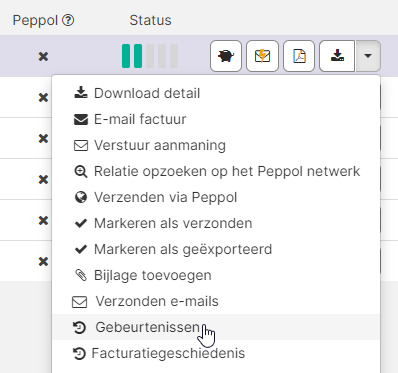Choose Markeren als verzonden
398x373 pixels.
coord(216,223)
